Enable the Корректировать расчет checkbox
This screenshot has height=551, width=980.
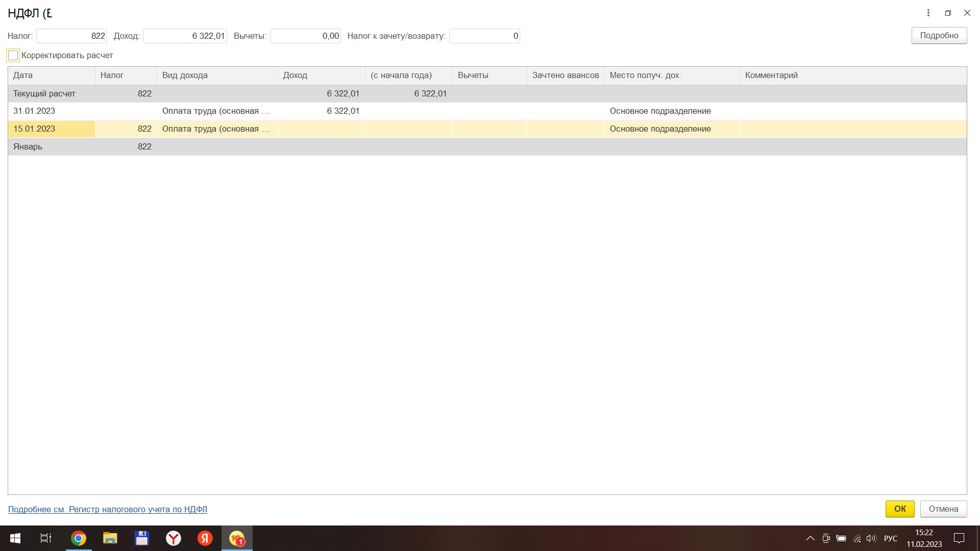pyautogui.click(x=13, y=55)
